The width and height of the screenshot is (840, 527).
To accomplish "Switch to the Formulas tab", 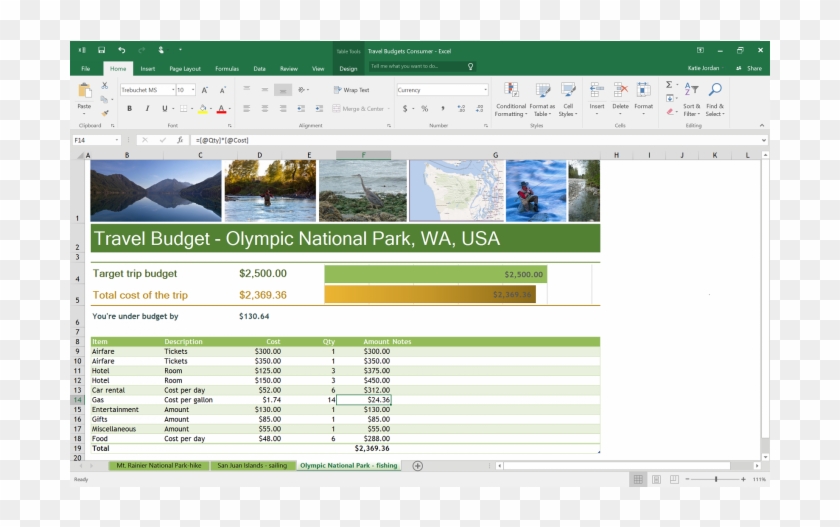I will click(227, 69).
